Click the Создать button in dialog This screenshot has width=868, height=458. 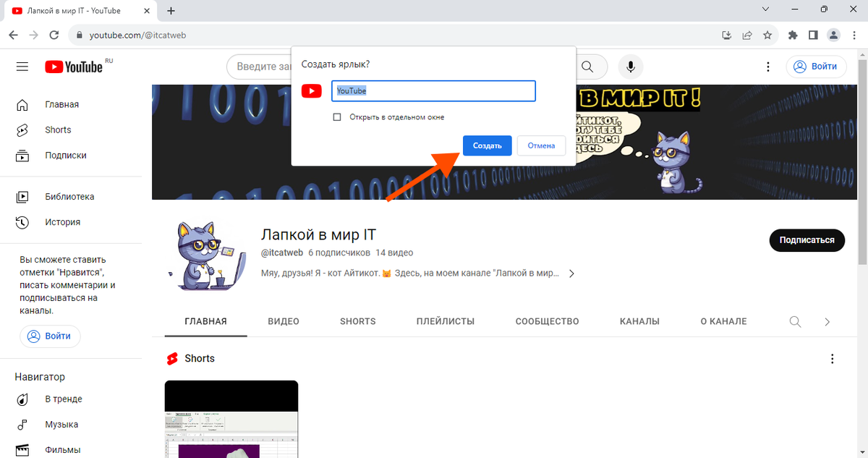pos(488,145)
